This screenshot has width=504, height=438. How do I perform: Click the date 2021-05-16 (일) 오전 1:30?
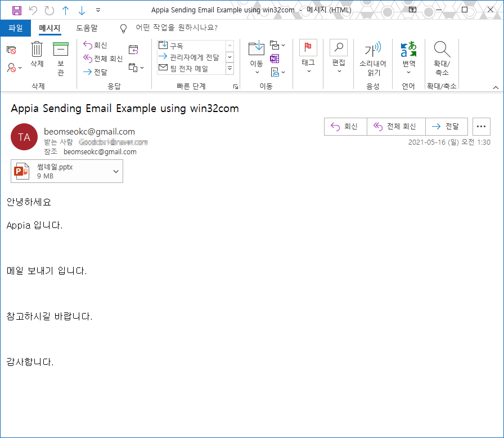449,142
